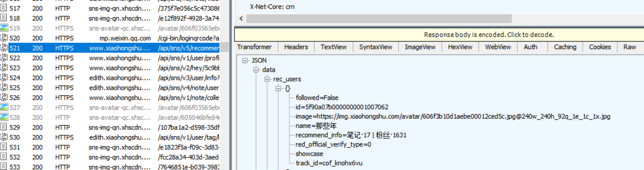Switch to the ImageView tab
Image resolution: width=644 pixels, height=170 pixels.
tap(420, 47)
